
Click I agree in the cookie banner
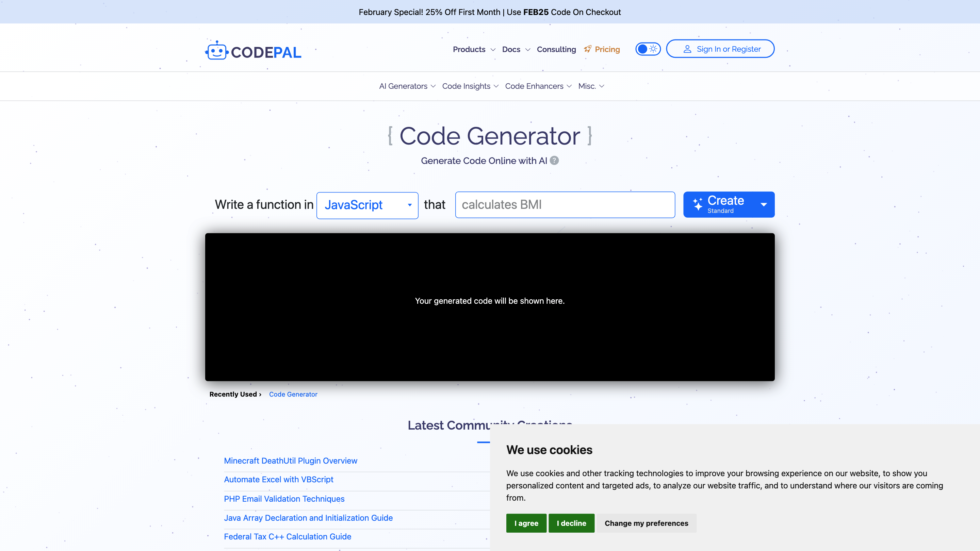pos(526,523)
